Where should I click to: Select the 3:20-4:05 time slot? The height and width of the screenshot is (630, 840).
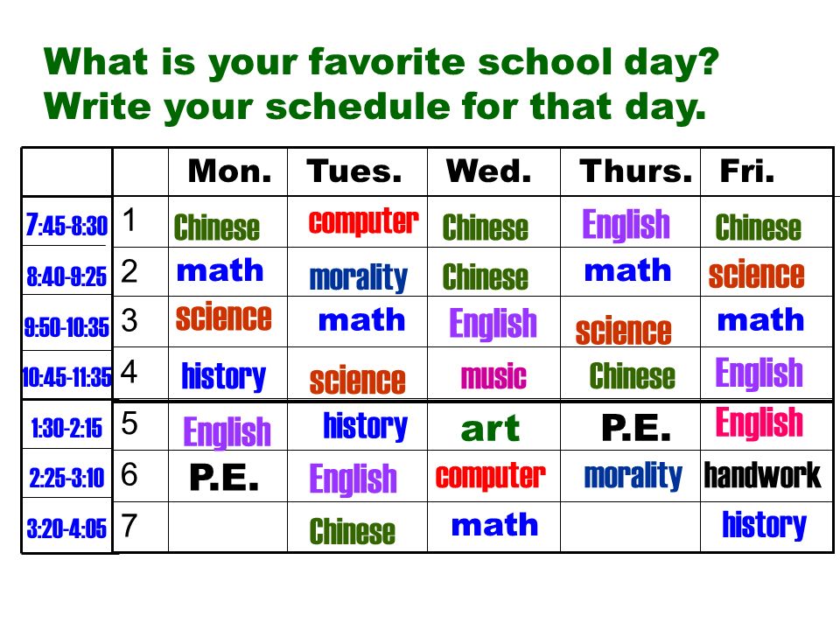[67, 528]
